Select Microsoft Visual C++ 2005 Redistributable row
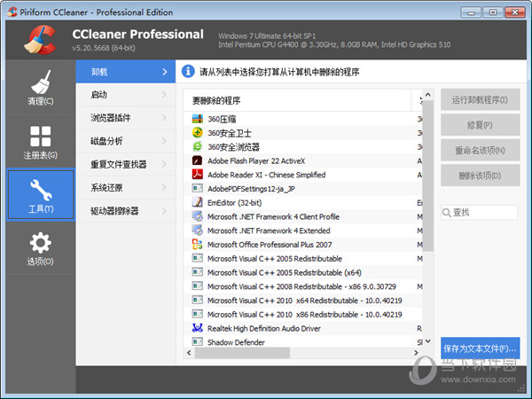 pyautogui.click(x=303, y=259)
